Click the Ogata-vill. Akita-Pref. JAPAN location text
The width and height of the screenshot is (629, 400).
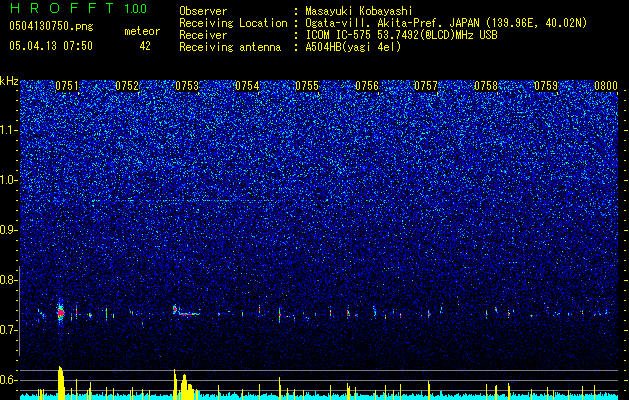[x=446, y=23]
